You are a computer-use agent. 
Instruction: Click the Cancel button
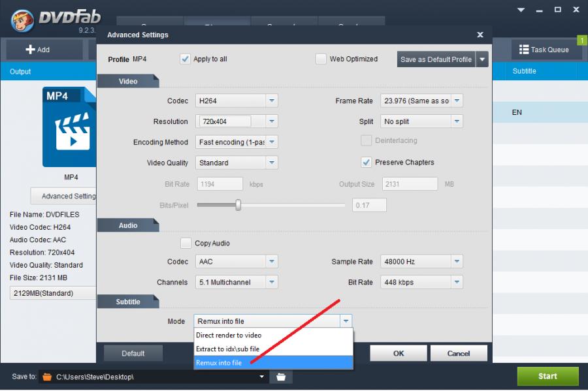click(x=459, y=353)
